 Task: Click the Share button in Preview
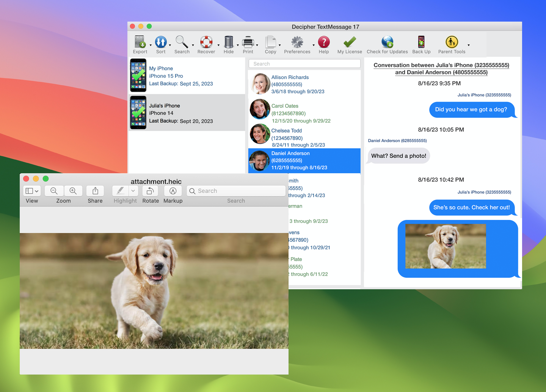[x=95, y=191]
